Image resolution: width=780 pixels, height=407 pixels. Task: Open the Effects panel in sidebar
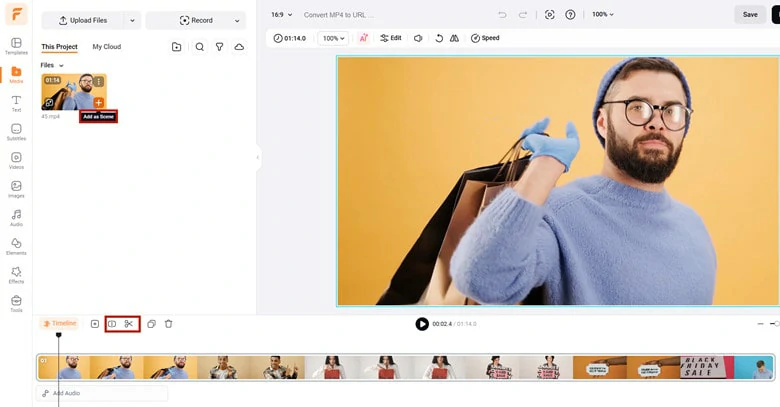tap(16, 275)
